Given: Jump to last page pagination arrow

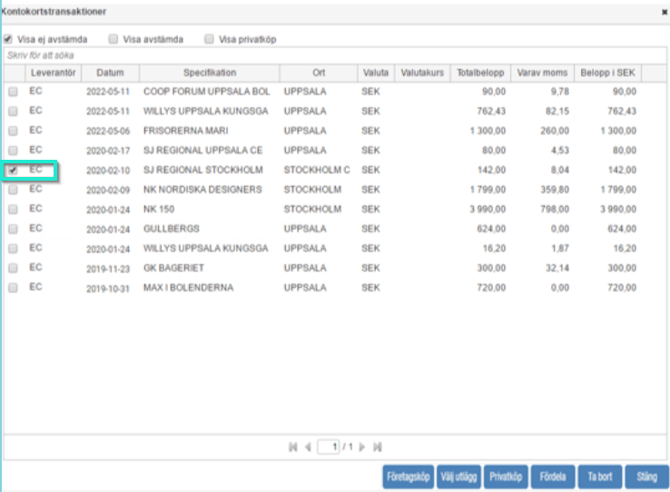Looking at the screenshot, I should tap(377, 447).
